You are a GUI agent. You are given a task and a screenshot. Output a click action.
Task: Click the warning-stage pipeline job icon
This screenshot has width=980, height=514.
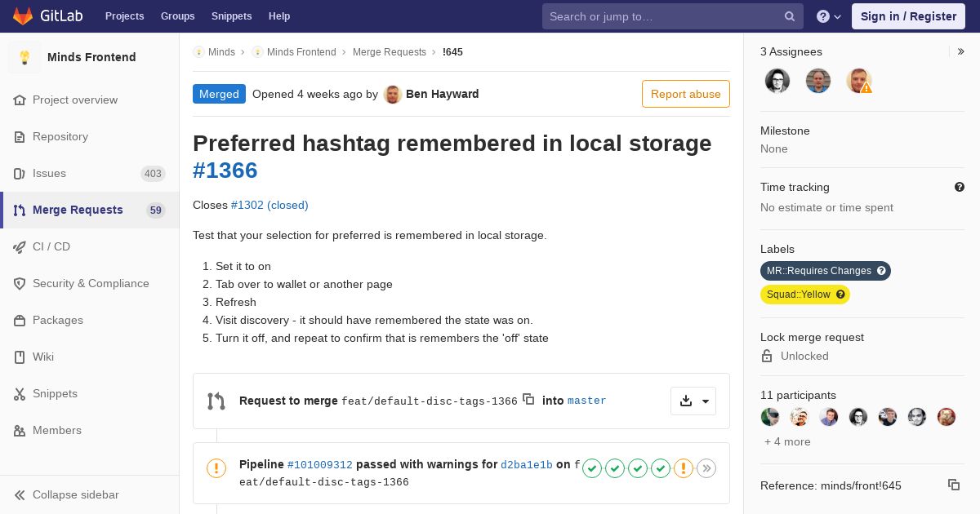pos(684,468)
